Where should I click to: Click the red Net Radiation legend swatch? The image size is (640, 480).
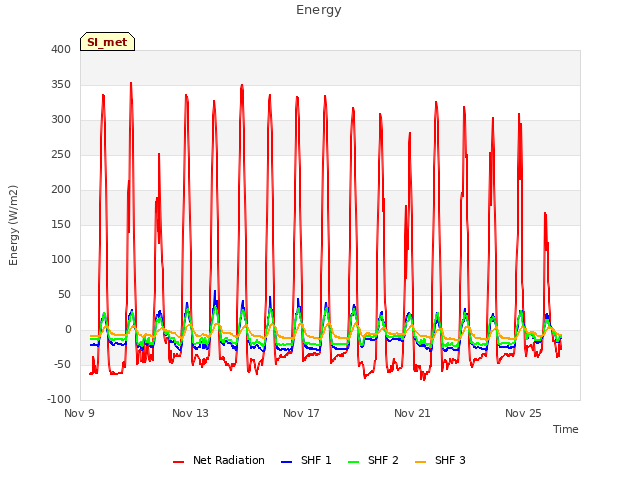point(178,462)
